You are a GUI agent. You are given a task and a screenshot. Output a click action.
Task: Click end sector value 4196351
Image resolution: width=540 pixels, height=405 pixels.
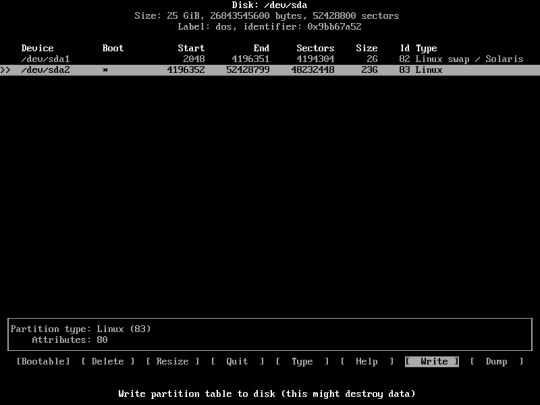point(250,59)
